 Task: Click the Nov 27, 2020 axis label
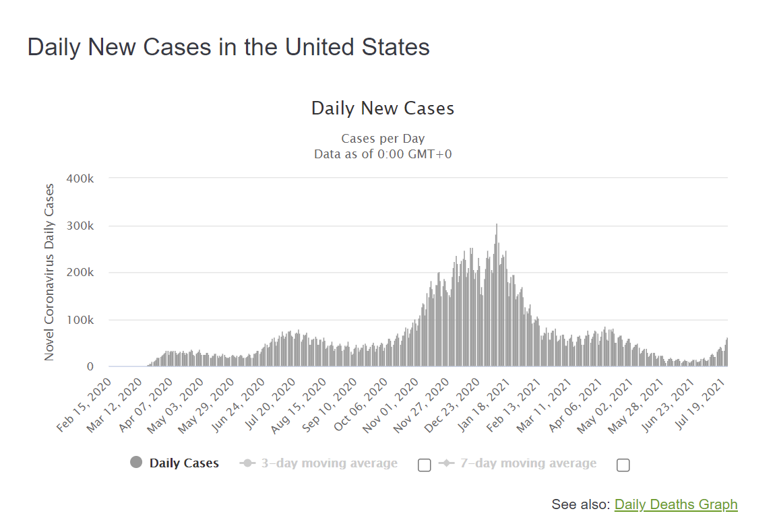(x=423, y=405)
